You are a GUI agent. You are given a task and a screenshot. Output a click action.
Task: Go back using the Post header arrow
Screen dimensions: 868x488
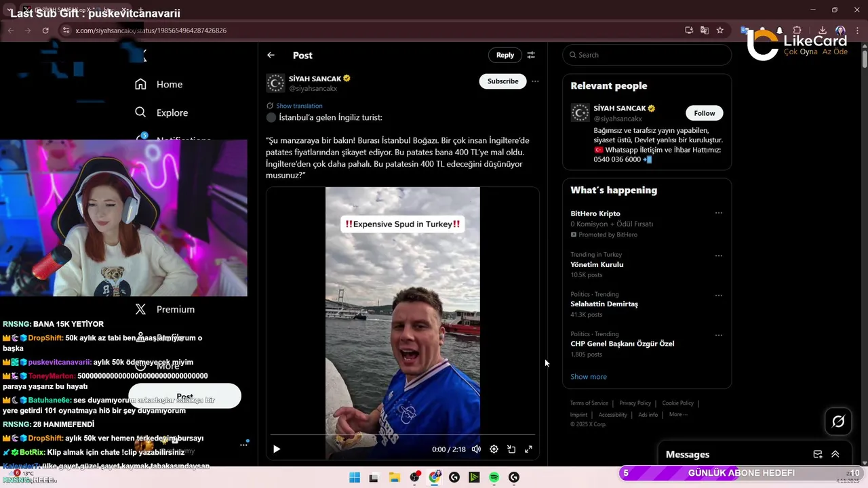pyautogui.click(x=271, y=55)
